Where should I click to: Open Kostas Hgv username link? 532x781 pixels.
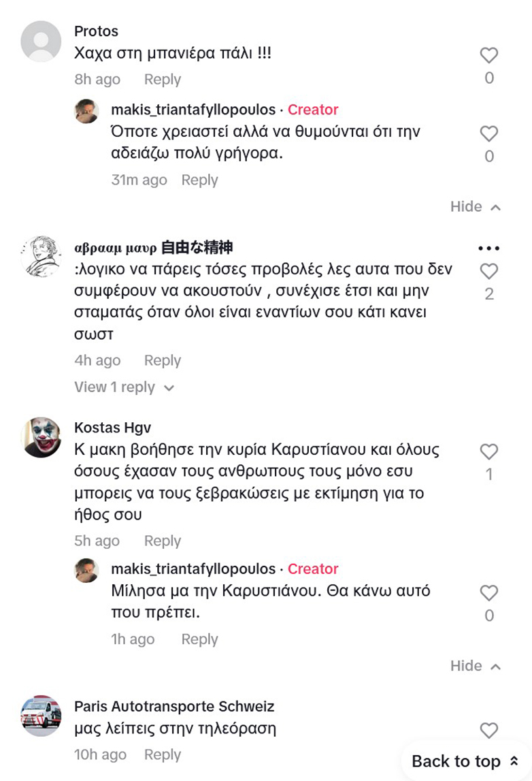tap(112, 428)
